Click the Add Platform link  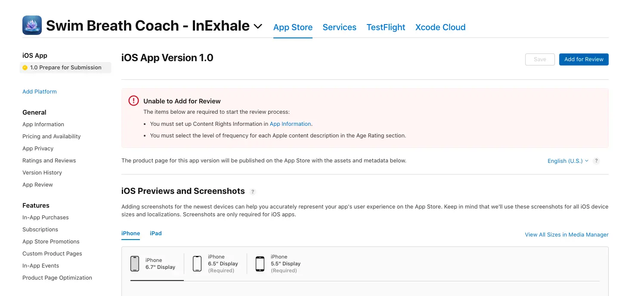pyautogui.click(x=40, y=91)
